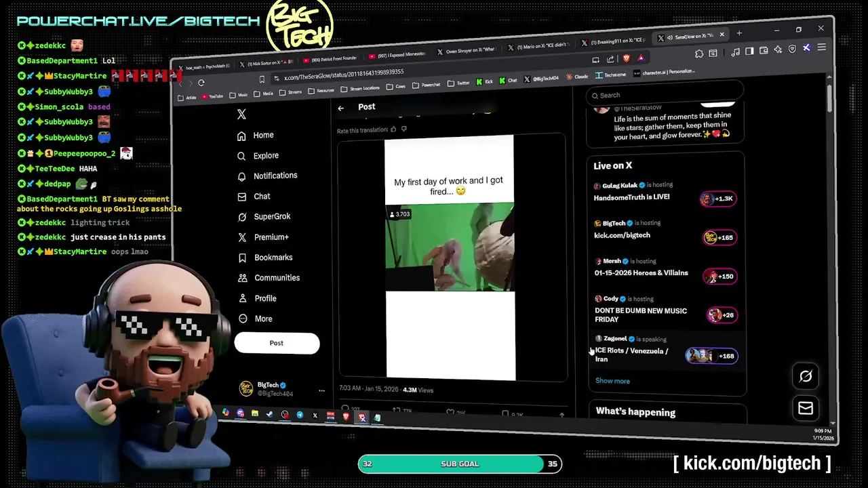Open BigTech account options ellipsis
This screenshot has height=488, width=868.
pos(321,390)
